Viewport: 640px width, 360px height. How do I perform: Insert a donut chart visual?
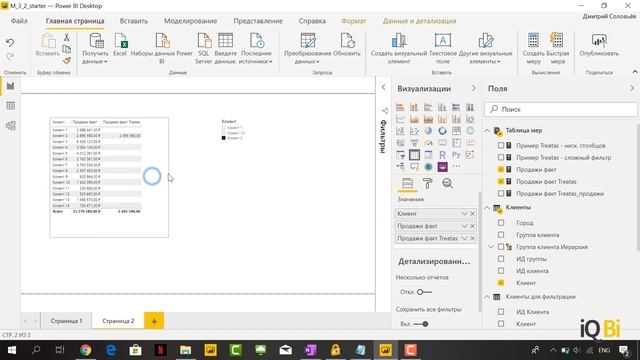click(442, 131)
